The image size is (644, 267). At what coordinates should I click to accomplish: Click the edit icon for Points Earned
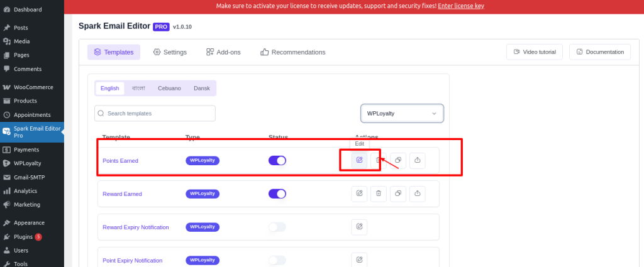359,160
